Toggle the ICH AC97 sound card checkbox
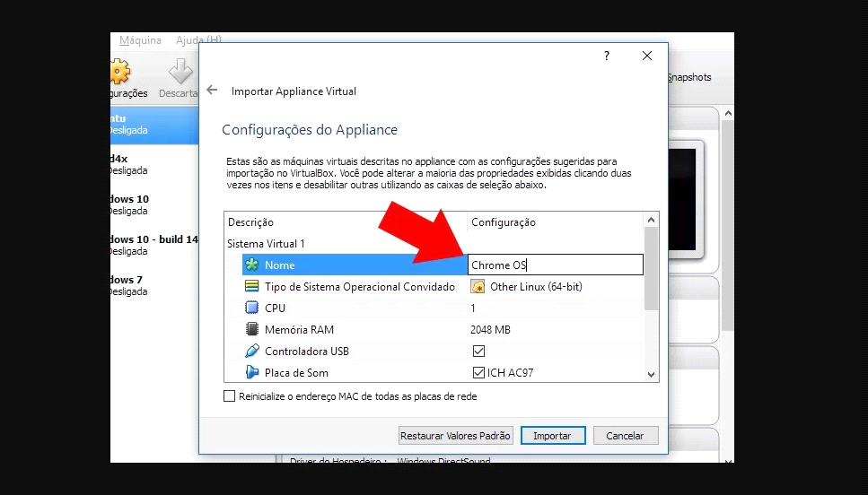The width and height of the screenshot is (868, 495). (478, 372)
